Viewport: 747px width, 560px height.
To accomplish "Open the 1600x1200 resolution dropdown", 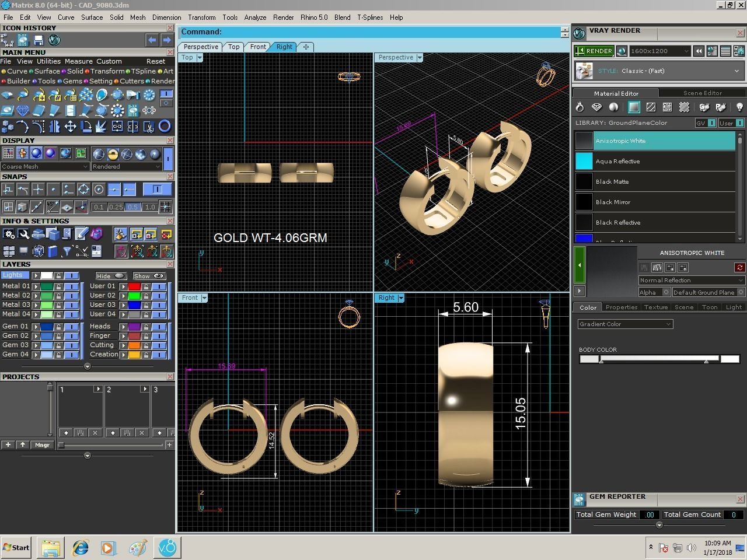I will click(660, 51).
